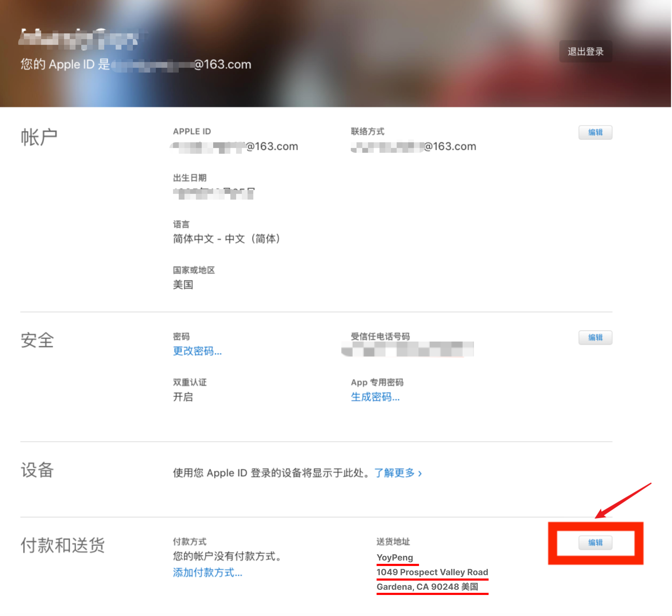Click the 双重认证 开启 status text
Viewport: 672px width, 616px height.
[183, 397]
